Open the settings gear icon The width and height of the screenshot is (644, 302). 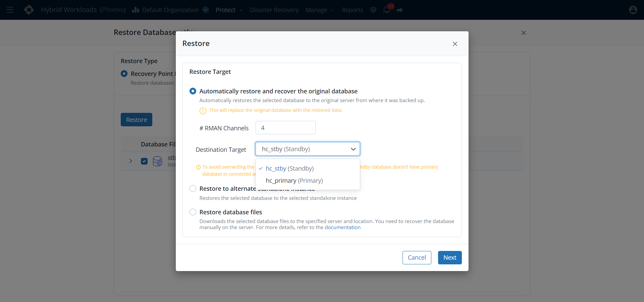373,10
